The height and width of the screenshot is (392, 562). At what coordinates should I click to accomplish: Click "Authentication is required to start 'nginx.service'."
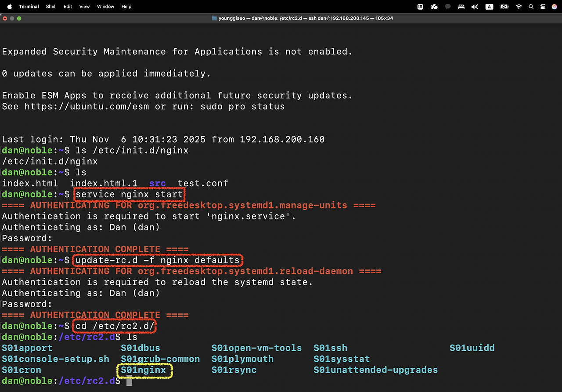(149, 216)
